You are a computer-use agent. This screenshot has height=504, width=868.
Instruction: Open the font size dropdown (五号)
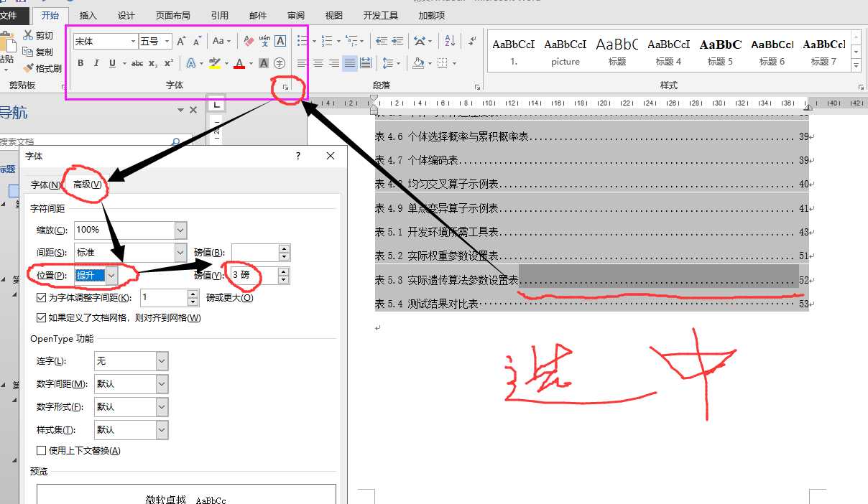coord(167,42)
